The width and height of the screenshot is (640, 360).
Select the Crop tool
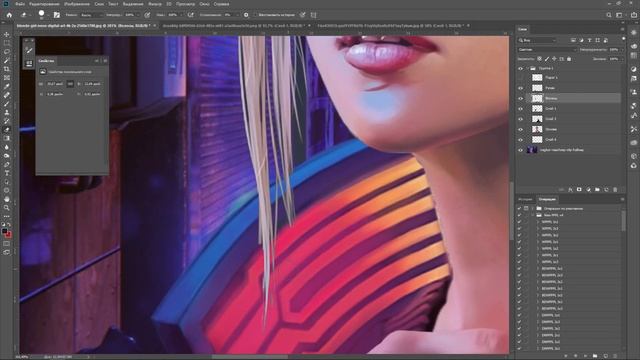pos(7,69)
